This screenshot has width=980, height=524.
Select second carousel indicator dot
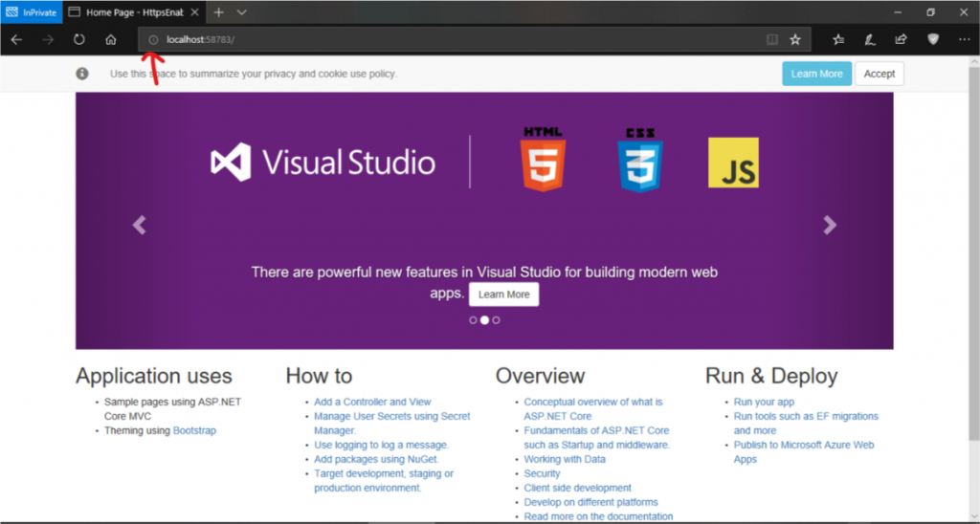(x=484, y=319)
